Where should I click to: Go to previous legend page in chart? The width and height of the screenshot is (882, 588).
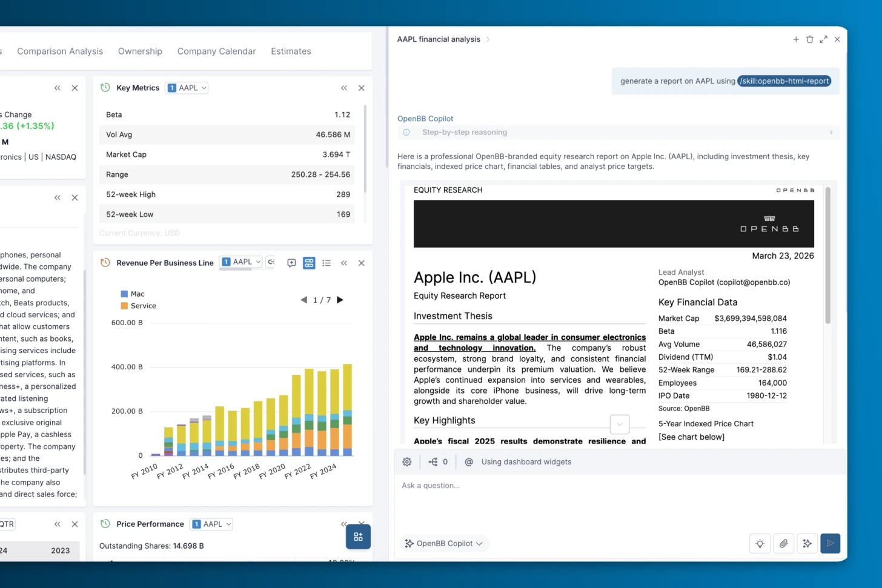tap(303, 300)
